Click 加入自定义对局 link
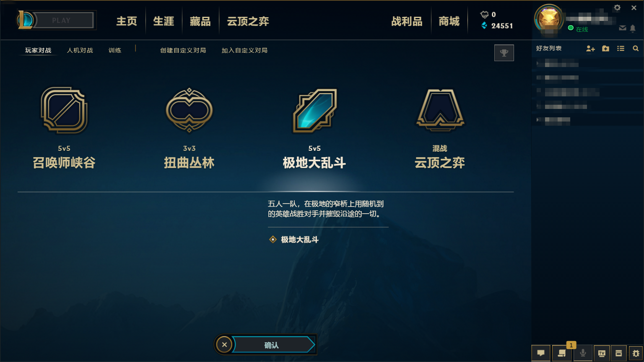 point(244,50)
